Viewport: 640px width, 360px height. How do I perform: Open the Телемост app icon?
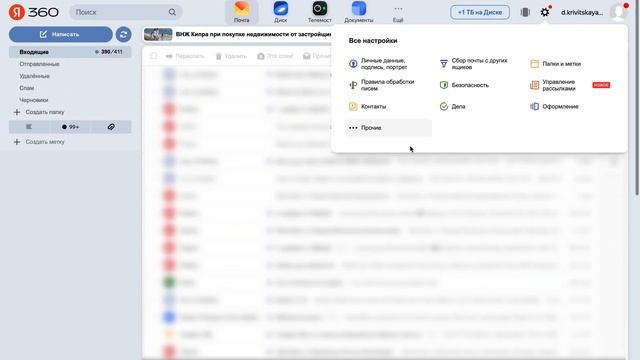[x=320, y=12]
